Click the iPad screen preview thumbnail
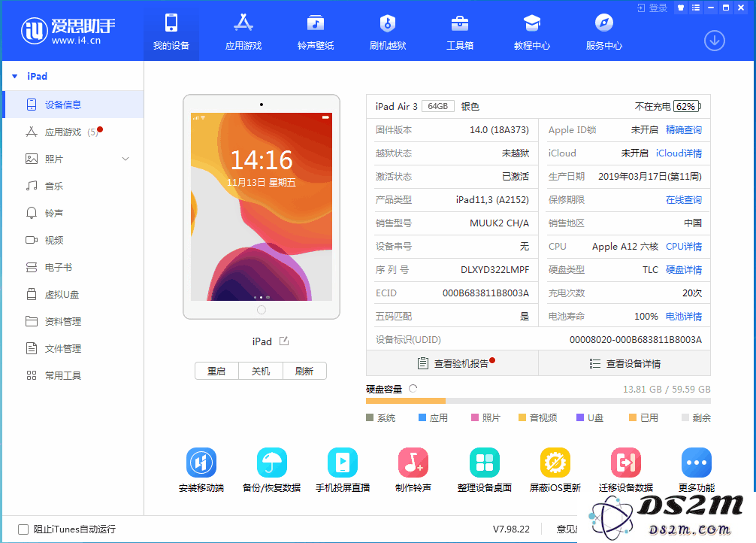Screen dimensions: 756x543 tap(262, 207)
